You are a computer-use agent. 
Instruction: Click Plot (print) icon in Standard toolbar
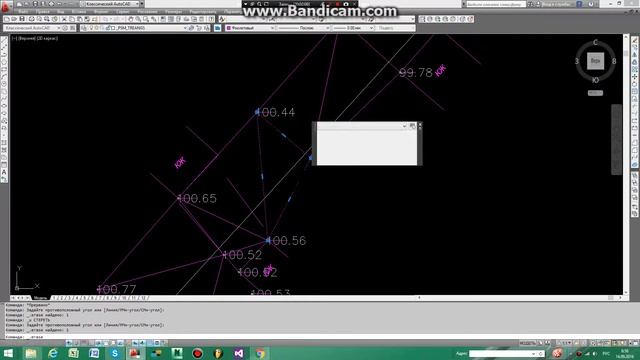pos(31,19)
